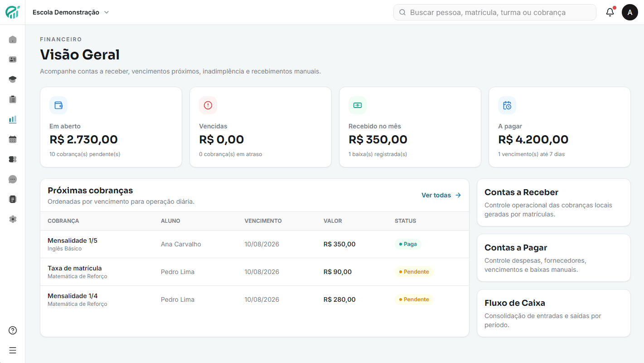
Task: Open the Ver todas link
Action: tap(441, 195)
